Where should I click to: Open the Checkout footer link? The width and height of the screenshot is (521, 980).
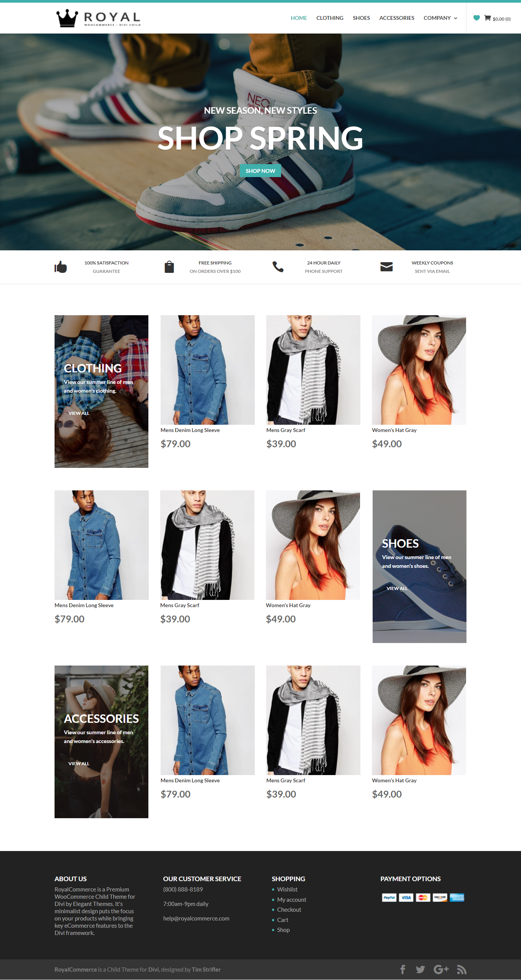coord(289,910)
